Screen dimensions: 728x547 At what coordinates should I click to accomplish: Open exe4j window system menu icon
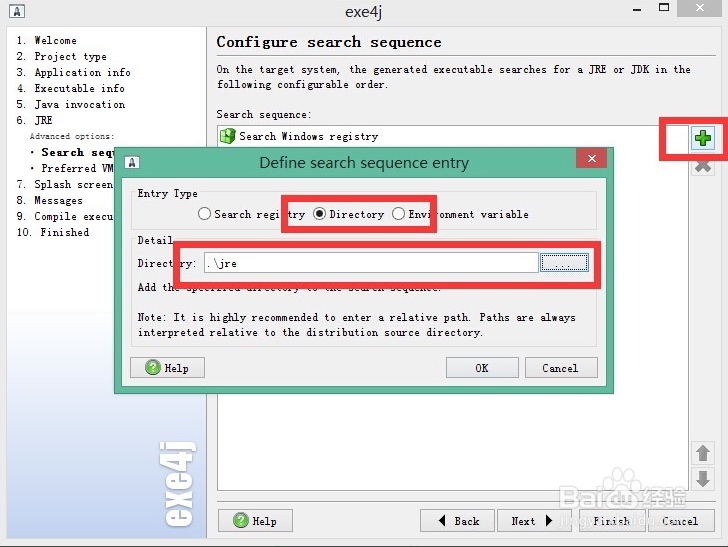pos(17,11)
